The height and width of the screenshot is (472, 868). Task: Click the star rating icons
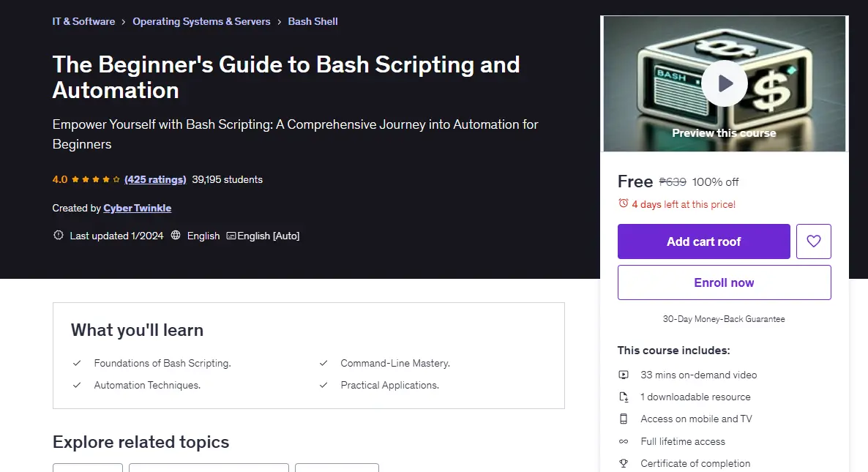click(95, 179)
